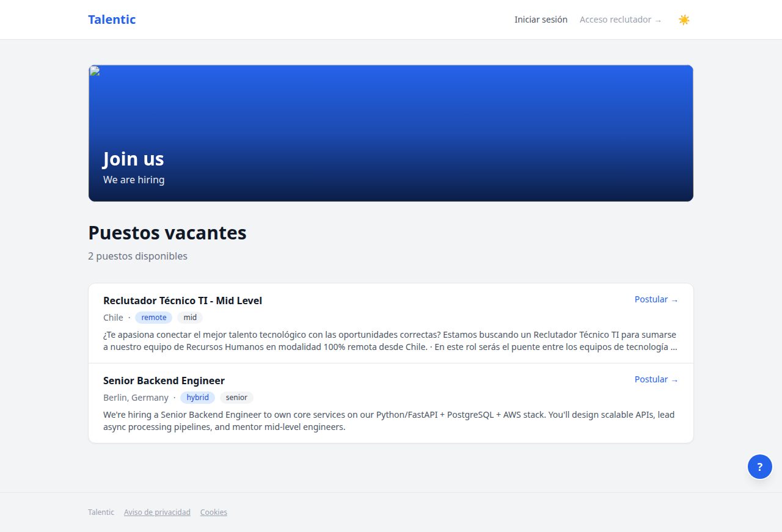Click the 2 puestos disponibles text
Screen dimensions: 782x532
137,256
